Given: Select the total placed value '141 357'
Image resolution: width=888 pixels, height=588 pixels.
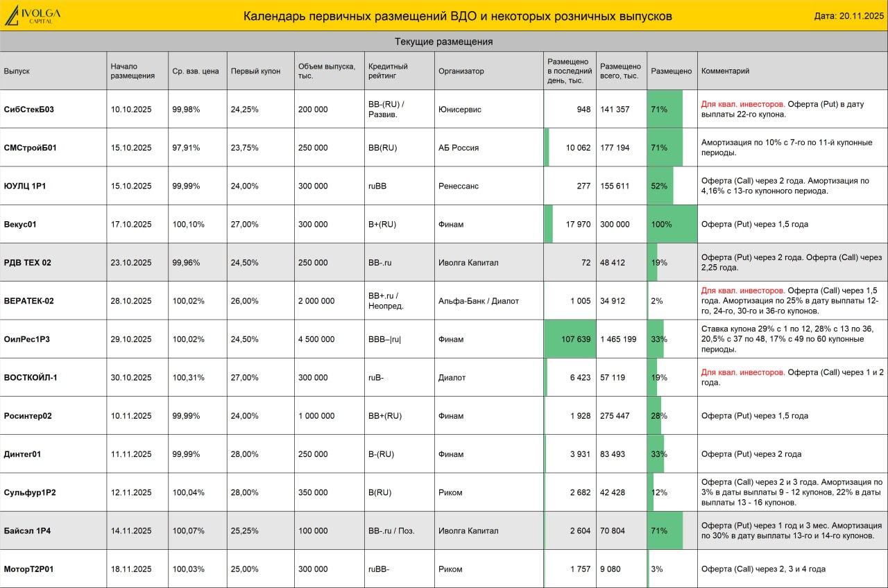Looking at the screenshot, I should point(615,109).
